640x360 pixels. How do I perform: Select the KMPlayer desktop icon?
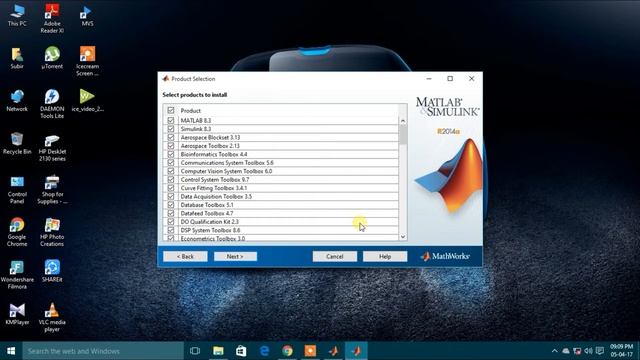pyautogui.click(x=17, y=314)
